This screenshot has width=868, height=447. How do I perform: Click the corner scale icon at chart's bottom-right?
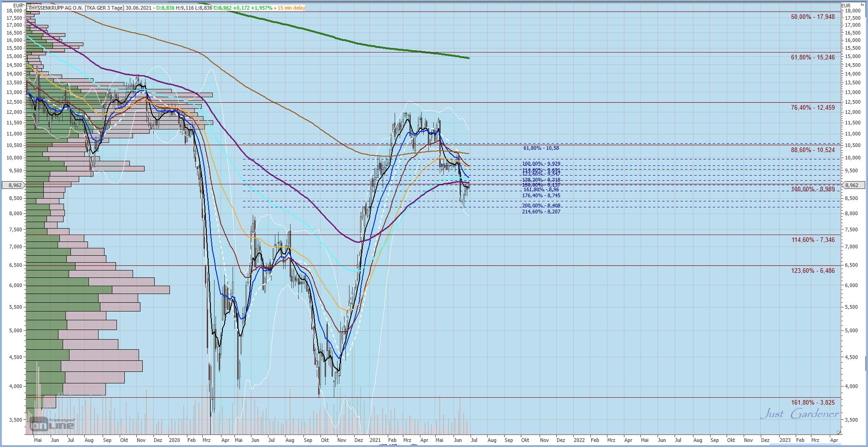pyautogui.click(x=839, y=432)
